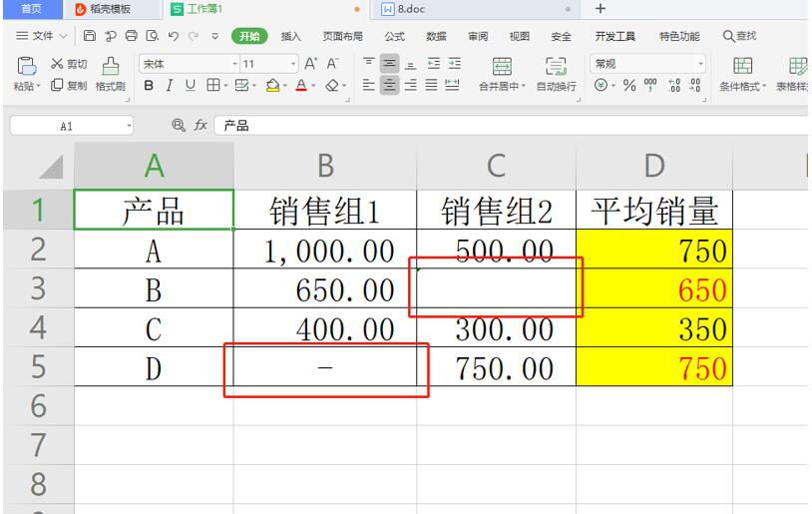Click the Distributed alignment icon
This screenshot has width=812, height=514.
[x=452, y=85]
